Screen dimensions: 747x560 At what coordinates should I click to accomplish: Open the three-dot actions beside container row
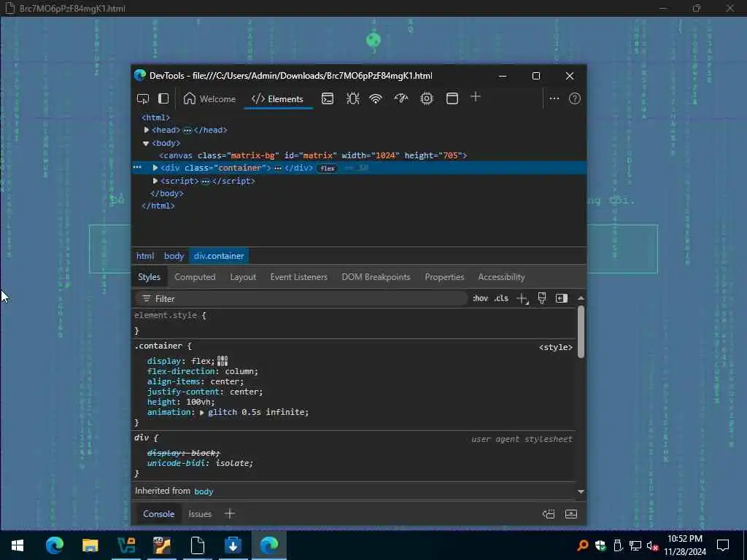point(137,168)
